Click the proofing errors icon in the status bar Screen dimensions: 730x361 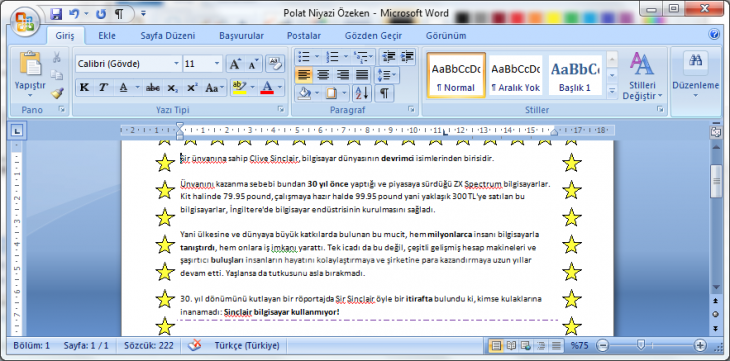(195, 346)
